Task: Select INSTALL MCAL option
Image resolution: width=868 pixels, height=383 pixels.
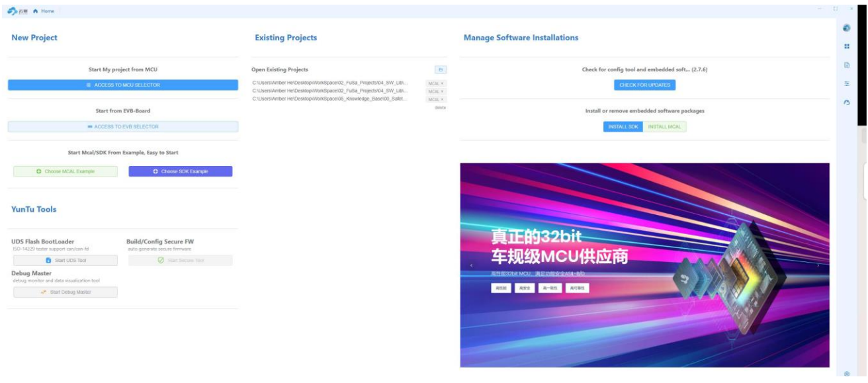Action: 665,126
